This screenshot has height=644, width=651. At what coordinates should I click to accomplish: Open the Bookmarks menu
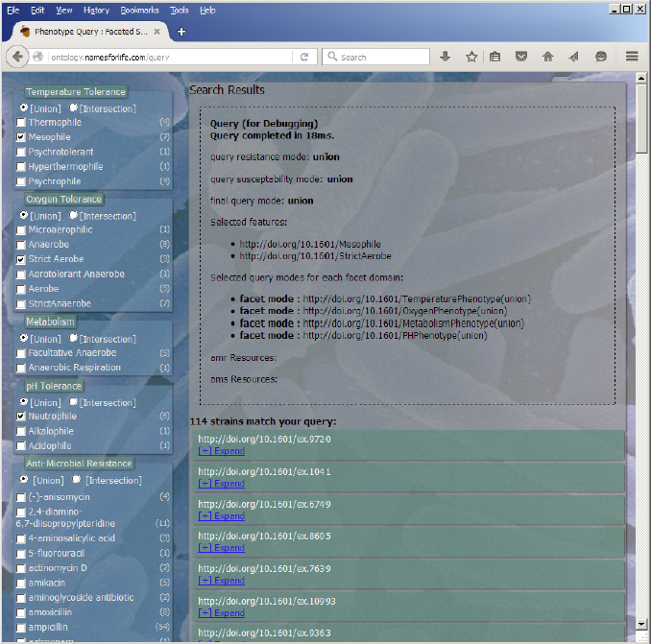(x=140, y=10)
